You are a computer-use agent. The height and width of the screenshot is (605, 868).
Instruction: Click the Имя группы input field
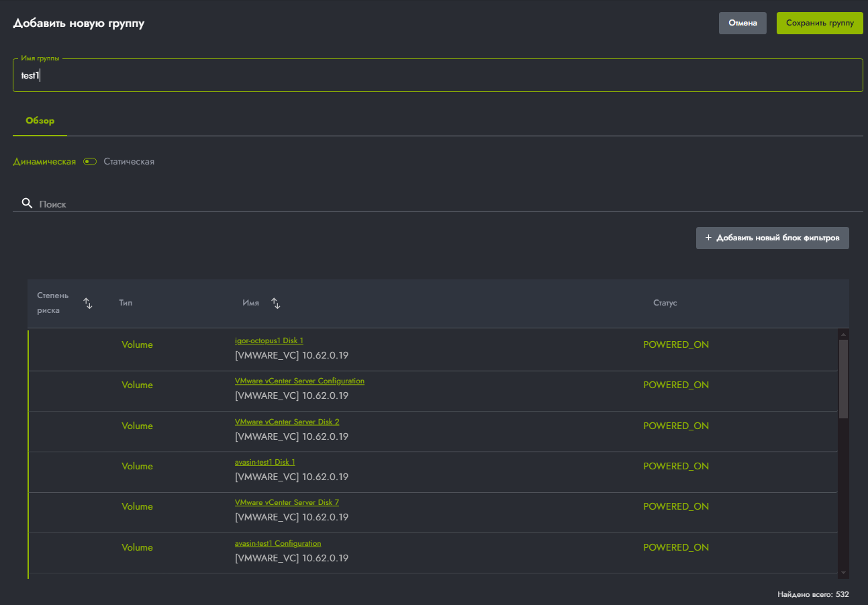[x=438, y=75]
